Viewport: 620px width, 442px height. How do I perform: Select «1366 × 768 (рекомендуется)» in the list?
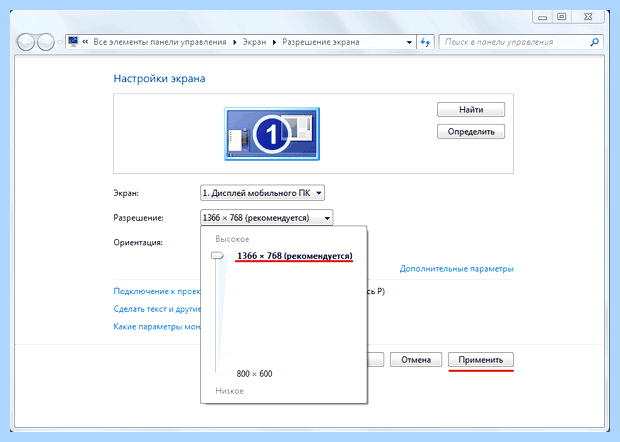click(295, 256)
